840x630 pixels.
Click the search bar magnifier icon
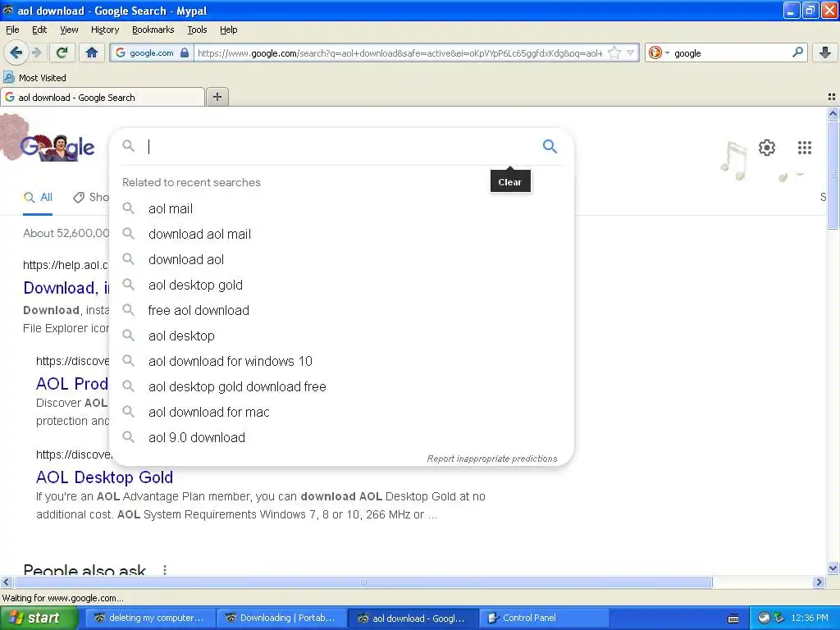pyautogui.click(x=797, y=52)
